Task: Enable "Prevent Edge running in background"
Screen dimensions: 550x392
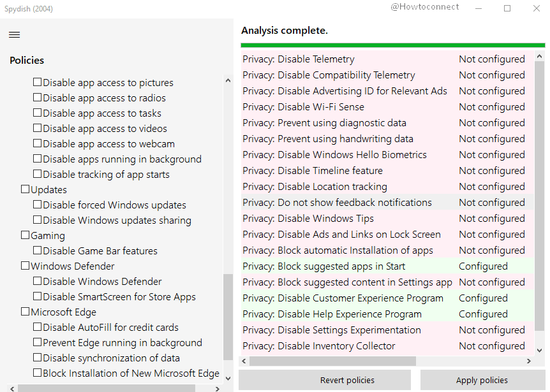Action: point(37,342)
